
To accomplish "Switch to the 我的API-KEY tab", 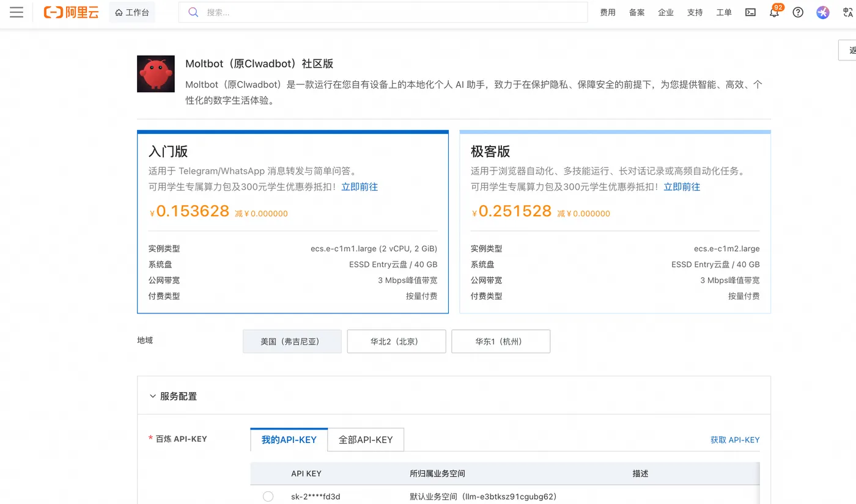I will (289, 440).
